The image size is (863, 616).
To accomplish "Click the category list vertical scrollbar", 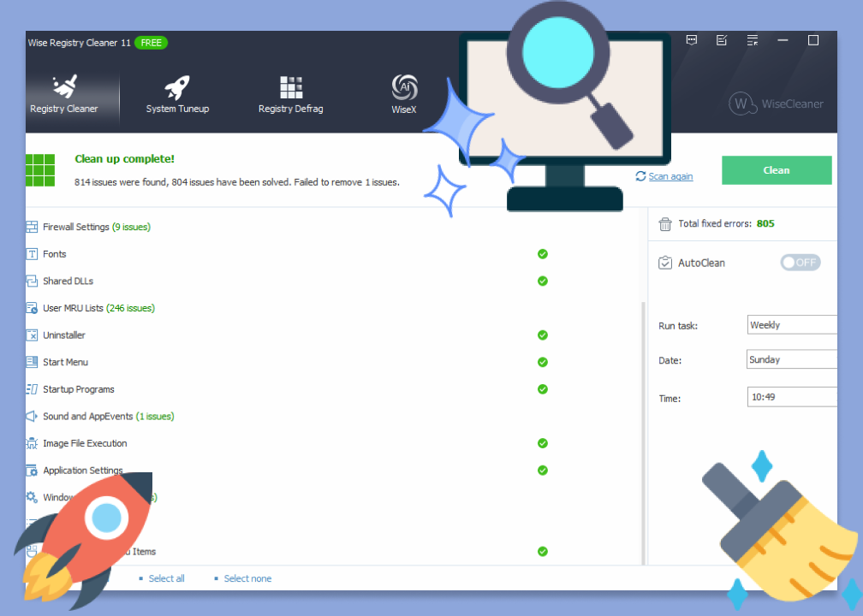I will (643, 434).
